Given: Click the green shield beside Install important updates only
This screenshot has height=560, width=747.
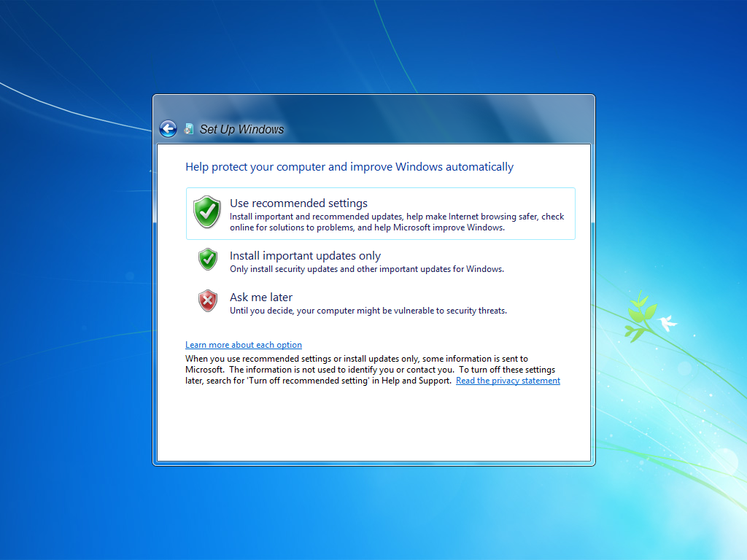Looking at the screenshot, I should pyautogui.click(x=208, y=259).
